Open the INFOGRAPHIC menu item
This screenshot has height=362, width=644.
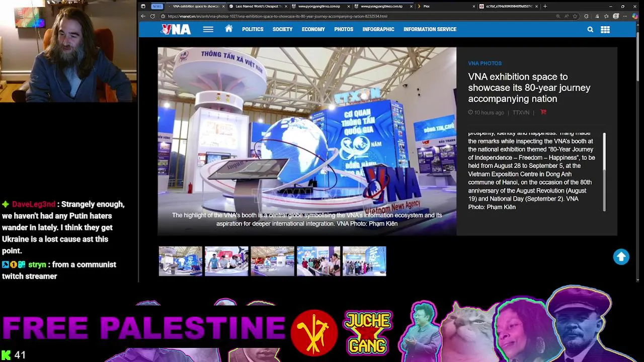[x=378, y=29]
